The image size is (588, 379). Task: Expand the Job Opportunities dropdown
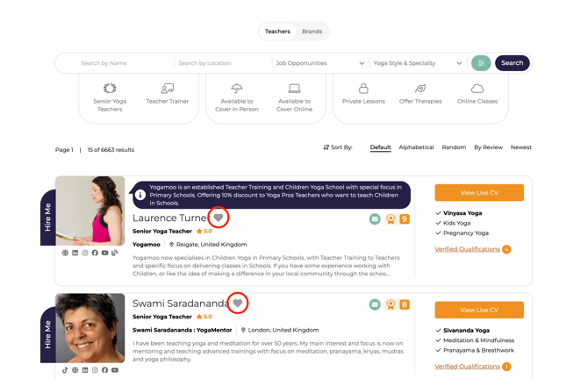pyautogui.click(x=319, y=63)
